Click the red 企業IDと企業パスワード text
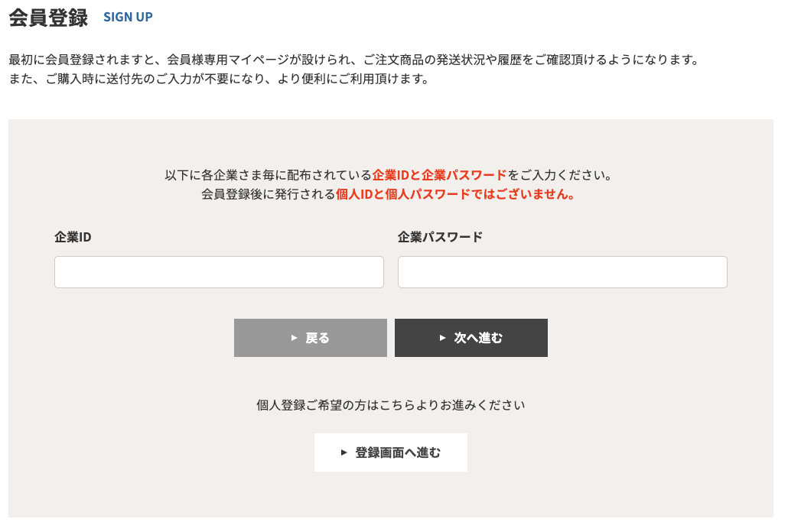The image size is (788, 532). (439, 175)
